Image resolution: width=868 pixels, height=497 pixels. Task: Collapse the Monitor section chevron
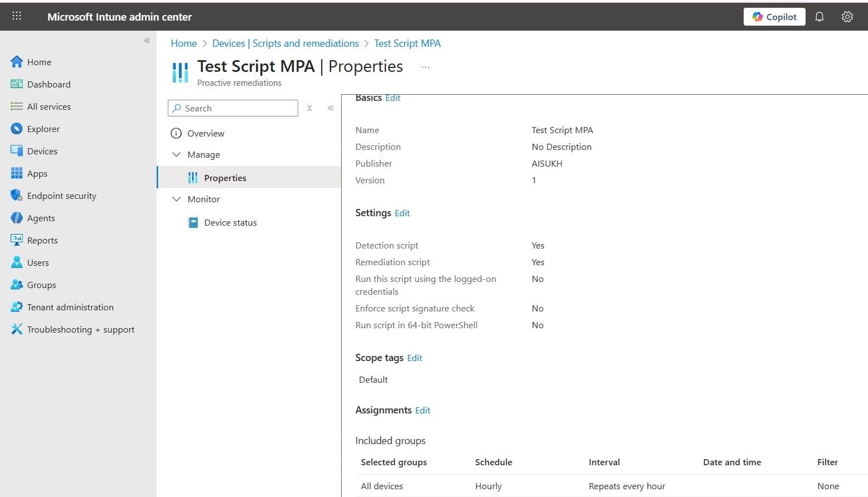(177, 199)
